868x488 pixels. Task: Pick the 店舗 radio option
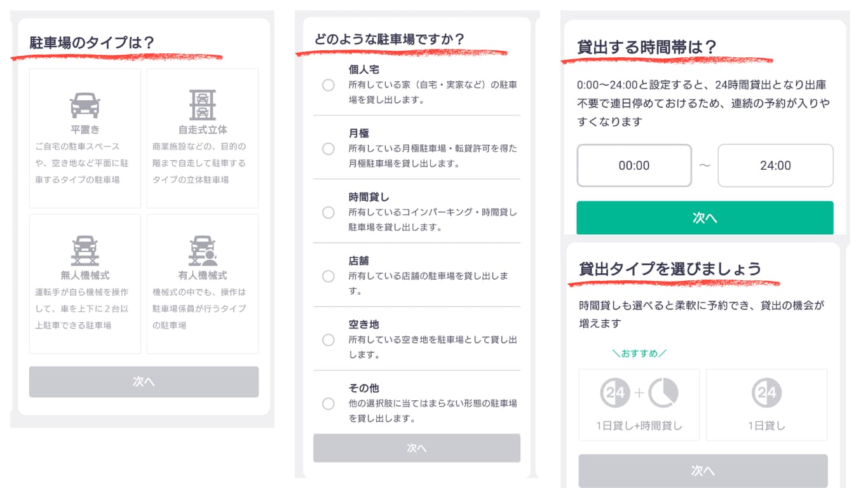tap(329, 276)
